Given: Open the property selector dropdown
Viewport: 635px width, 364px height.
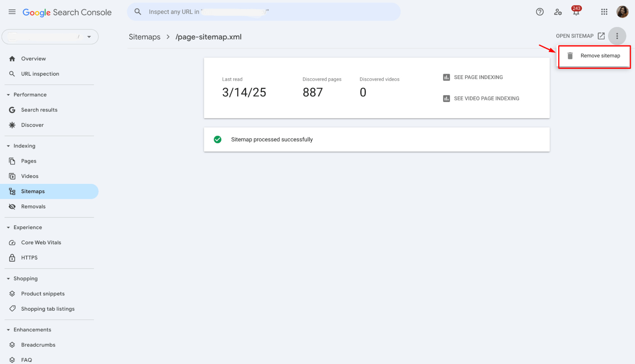Looking at the screenshot, I should (x=89, y=37).
